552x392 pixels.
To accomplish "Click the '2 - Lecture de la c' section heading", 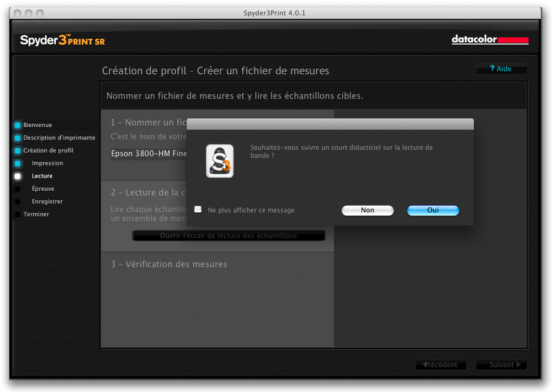I will click(x=148, y=192).
